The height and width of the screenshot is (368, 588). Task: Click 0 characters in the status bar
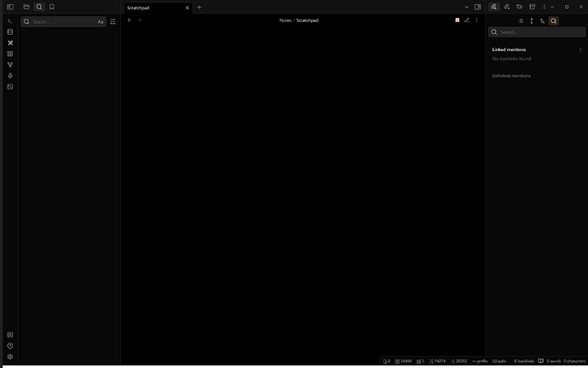pyautogui.click(x=574, y=361)
